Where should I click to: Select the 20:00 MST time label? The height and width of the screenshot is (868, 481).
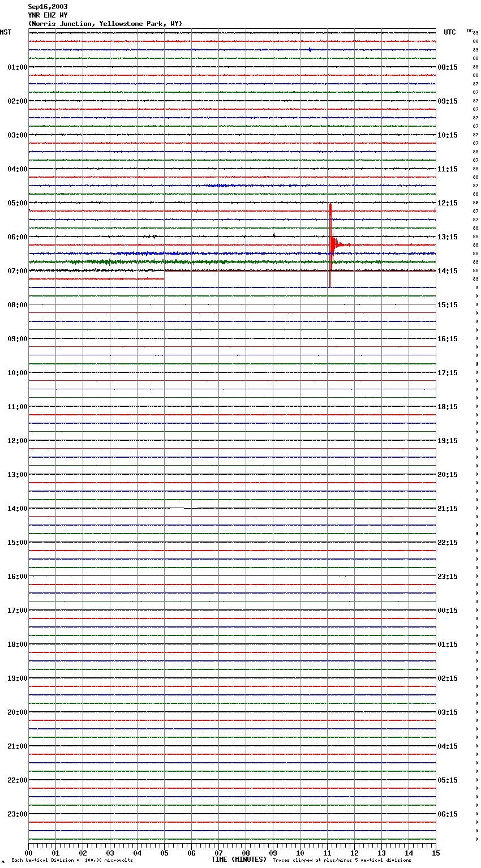click(18, 712)
